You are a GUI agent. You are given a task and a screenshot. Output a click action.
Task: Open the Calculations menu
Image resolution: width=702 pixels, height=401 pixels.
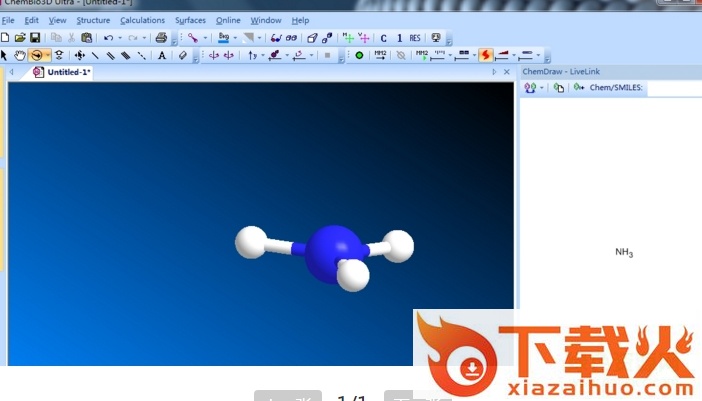coord(142,20)
